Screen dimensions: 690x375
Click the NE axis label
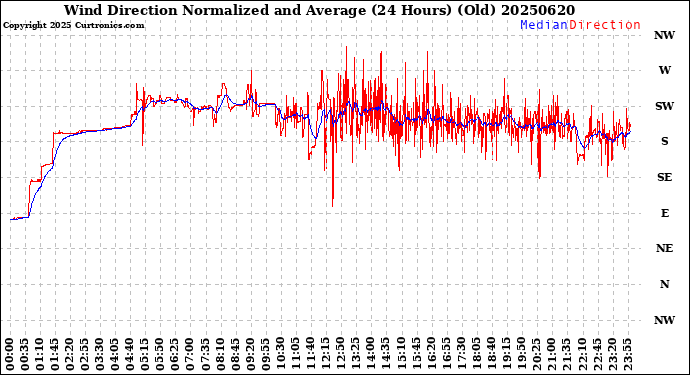[664, 249]
